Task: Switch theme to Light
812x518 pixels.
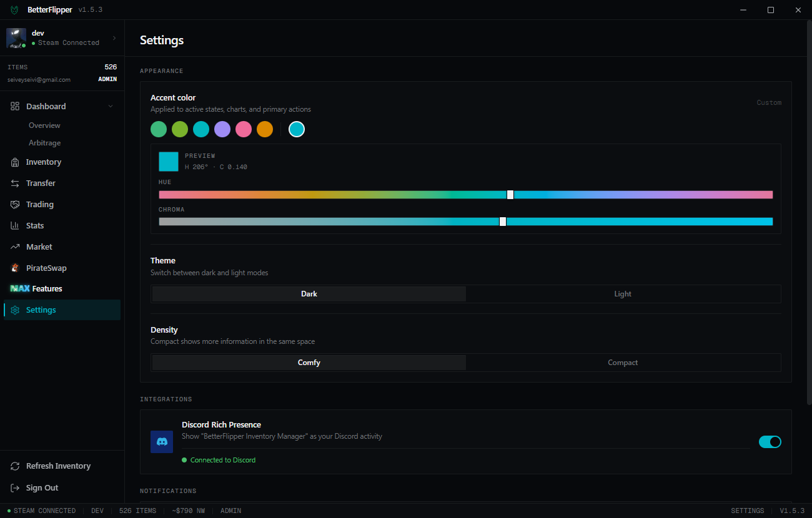Action: [623, 294]
